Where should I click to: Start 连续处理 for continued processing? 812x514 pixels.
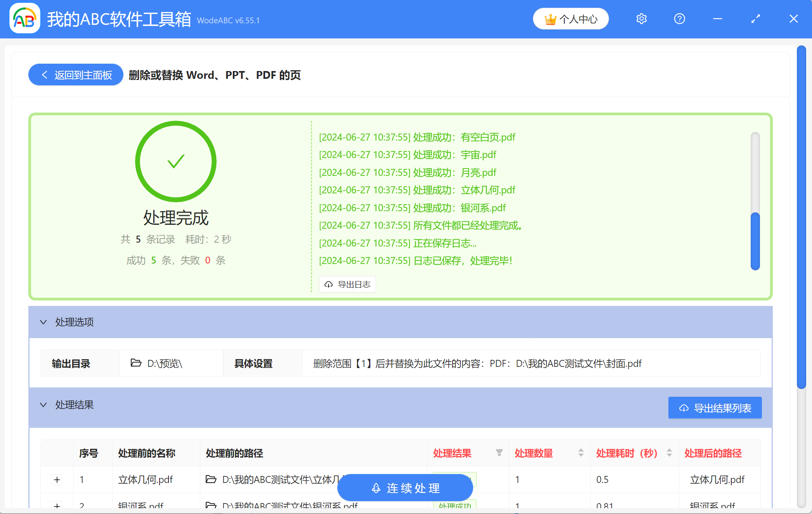pos(404,488)
